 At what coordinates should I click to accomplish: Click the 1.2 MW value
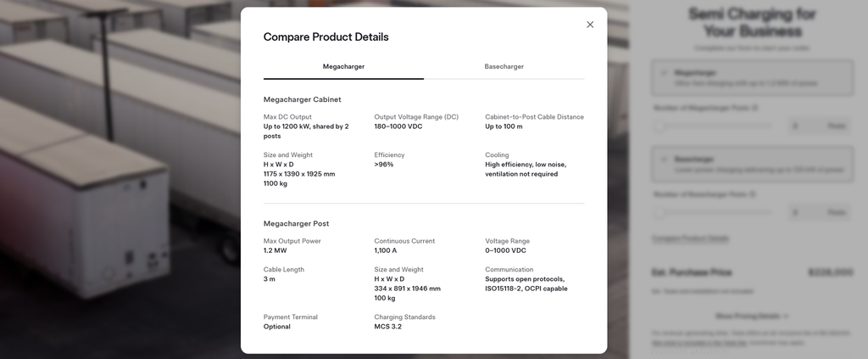click(275, 250)
